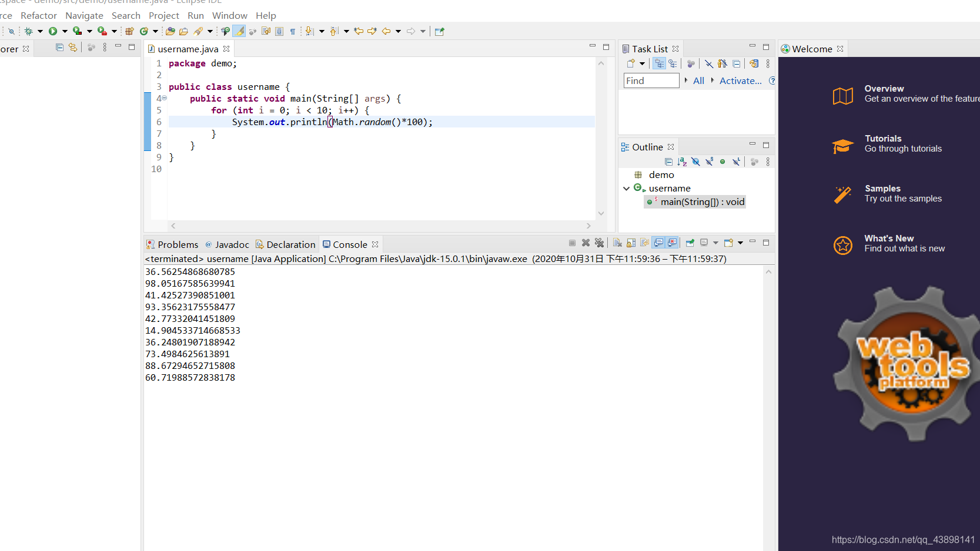The image size is (980, 551).
Task: Toggle Show Whitespace Characters pilcrow icon
Action: 293,31
